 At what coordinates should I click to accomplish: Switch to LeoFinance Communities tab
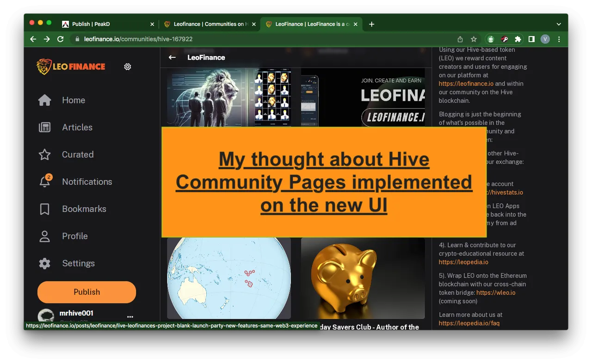(210, 24)
